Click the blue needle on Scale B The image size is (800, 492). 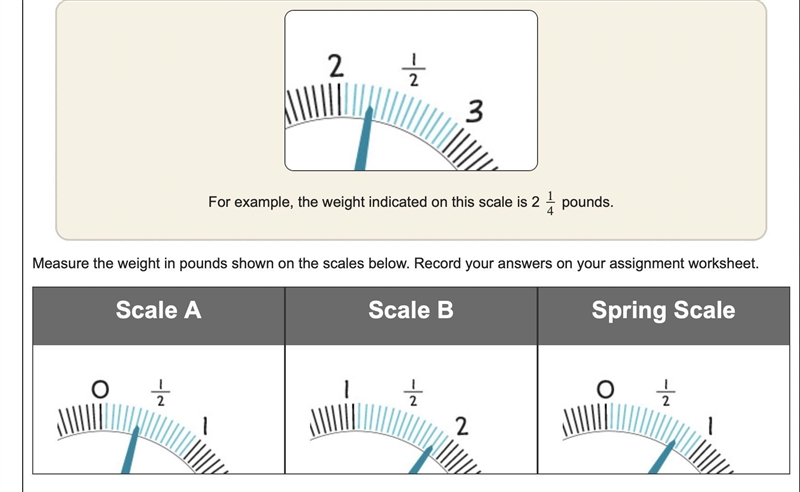[x=422, y=459]
